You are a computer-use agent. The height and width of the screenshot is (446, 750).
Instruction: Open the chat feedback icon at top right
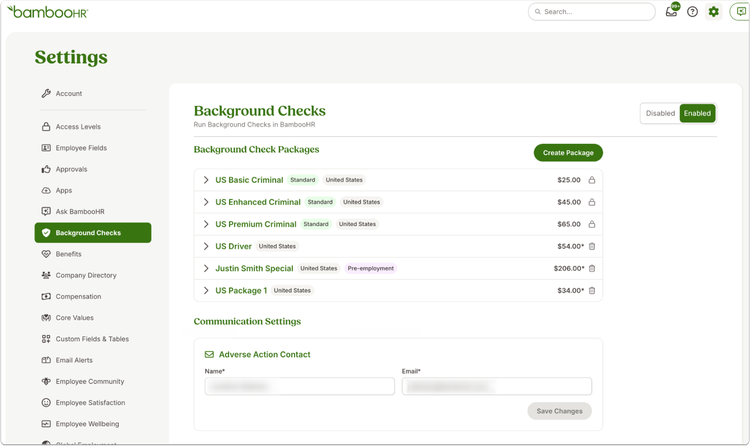(x=740, y=11)
